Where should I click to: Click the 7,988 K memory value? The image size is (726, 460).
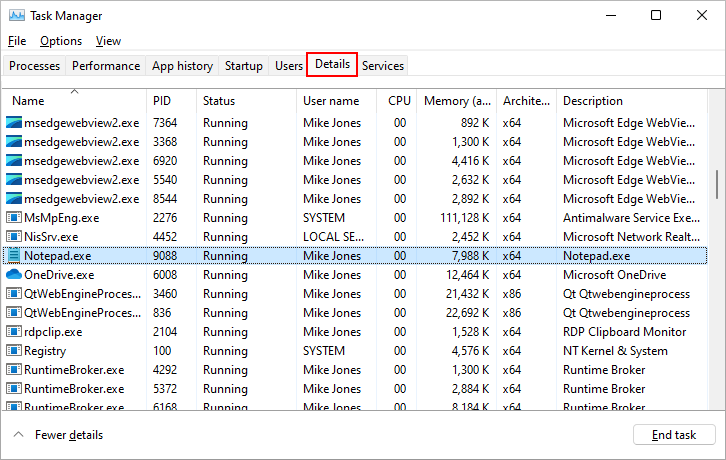470,256
